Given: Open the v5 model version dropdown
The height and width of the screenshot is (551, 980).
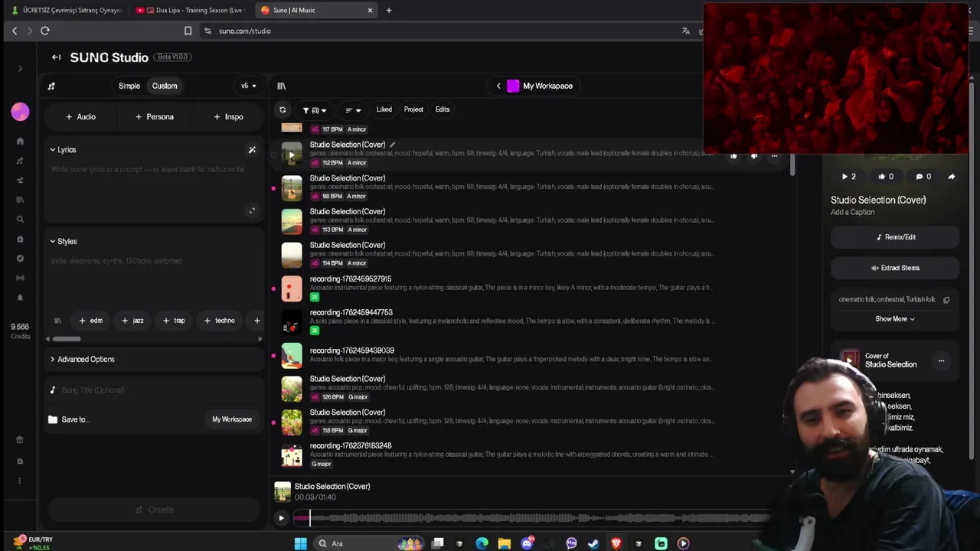Looking at the screenshot, I should coord(249,86).
